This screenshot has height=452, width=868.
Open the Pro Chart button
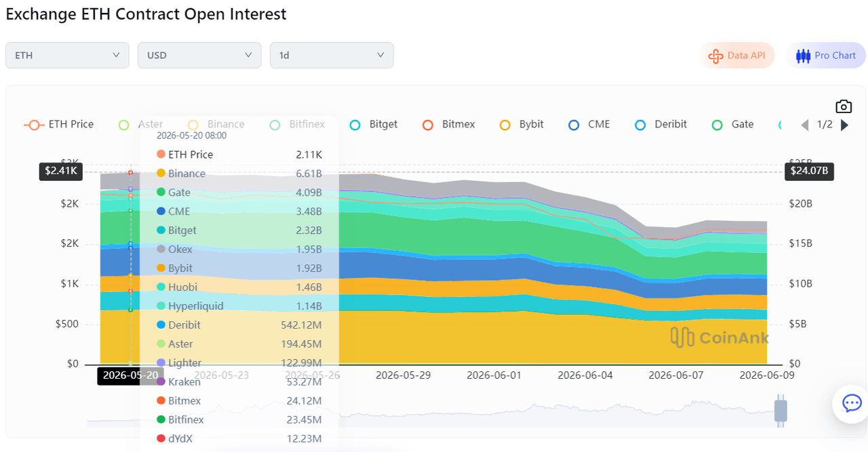point(826,56)
